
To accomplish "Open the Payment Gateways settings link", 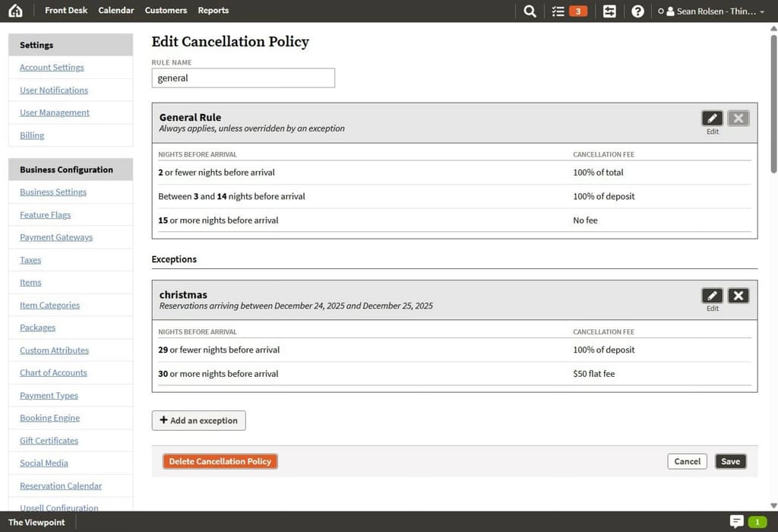I will click(x=55, y=237).
